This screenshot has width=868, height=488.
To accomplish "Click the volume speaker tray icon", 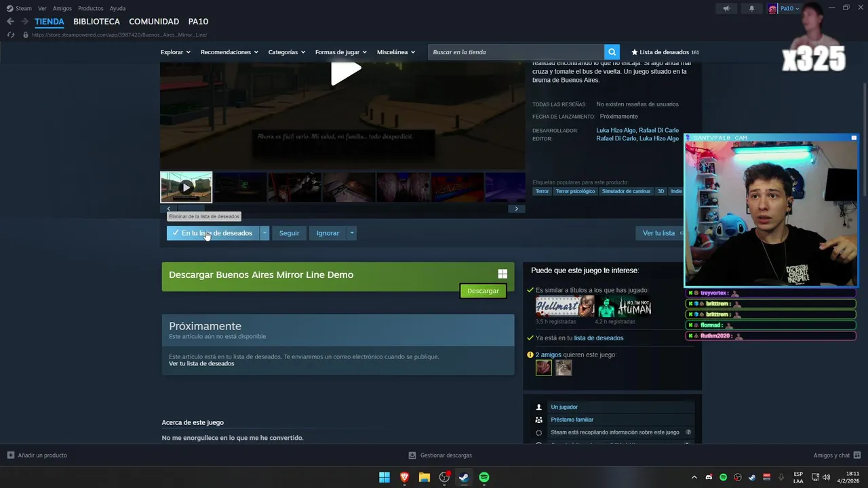I will tap(827, 477).
